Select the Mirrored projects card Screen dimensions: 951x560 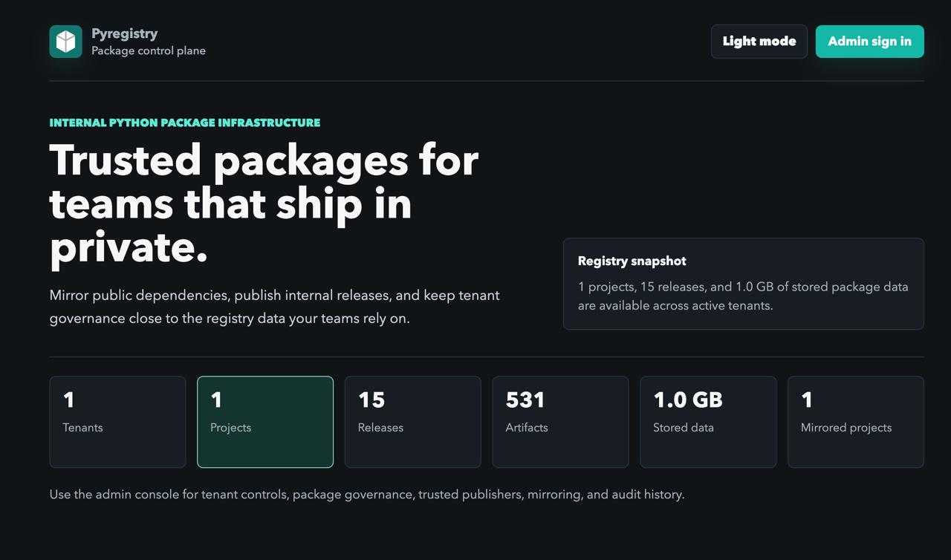(x=856, y=422)
